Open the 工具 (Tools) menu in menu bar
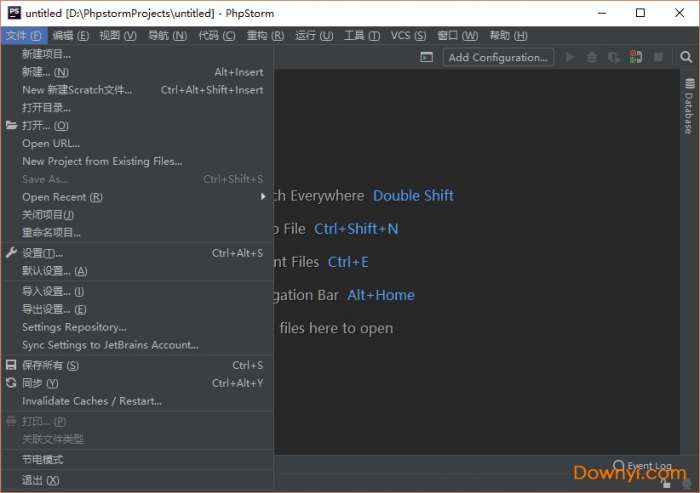The height and width of the screenshot is (493, 700). pyautogui.click(x=361, y=35)
